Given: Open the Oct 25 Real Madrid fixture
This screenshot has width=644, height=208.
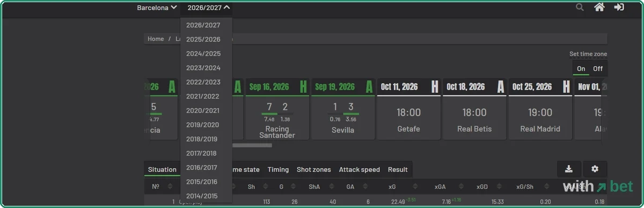Looking at the screenshot, I should pos(540,109).
